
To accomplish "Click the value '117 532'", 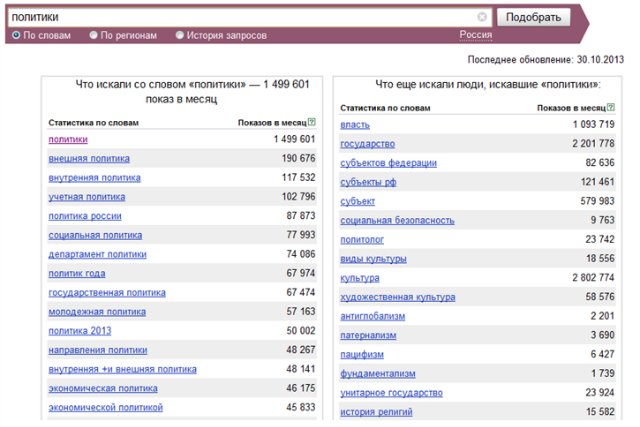I will [x=298, y=178].
